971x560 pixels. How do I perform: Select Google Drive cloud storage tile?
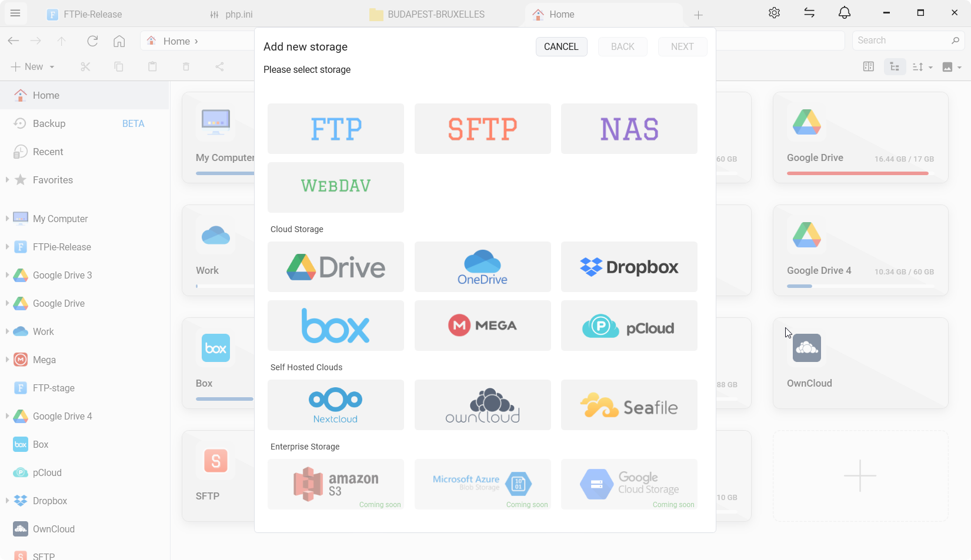(336, 267)
